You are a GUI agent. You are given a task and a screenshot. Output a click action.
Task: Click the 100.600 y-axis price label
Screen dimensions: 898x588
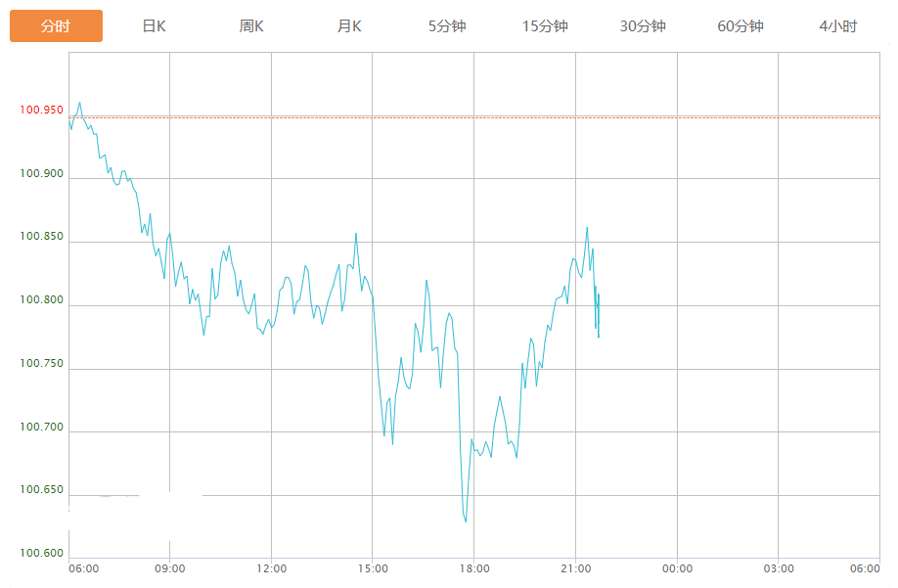point(41,554)
